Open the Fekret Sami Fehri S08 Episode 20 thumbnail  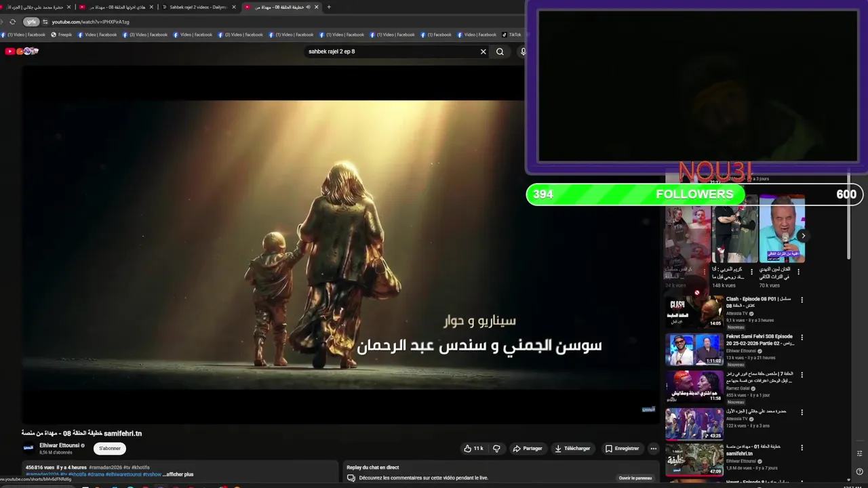pos(694,349)
